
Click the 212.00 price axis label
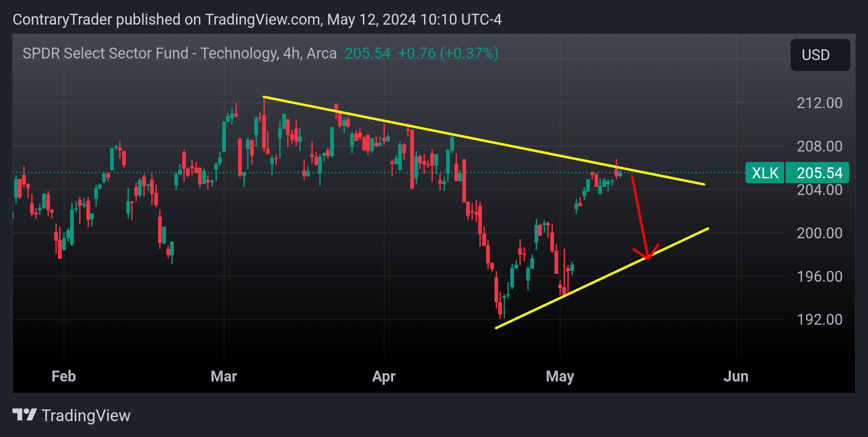pos(820,103)
